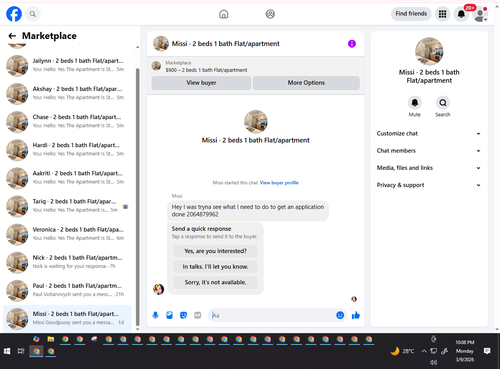
Task: Open the Hardi conversation
Action: [x=67, y=150]
